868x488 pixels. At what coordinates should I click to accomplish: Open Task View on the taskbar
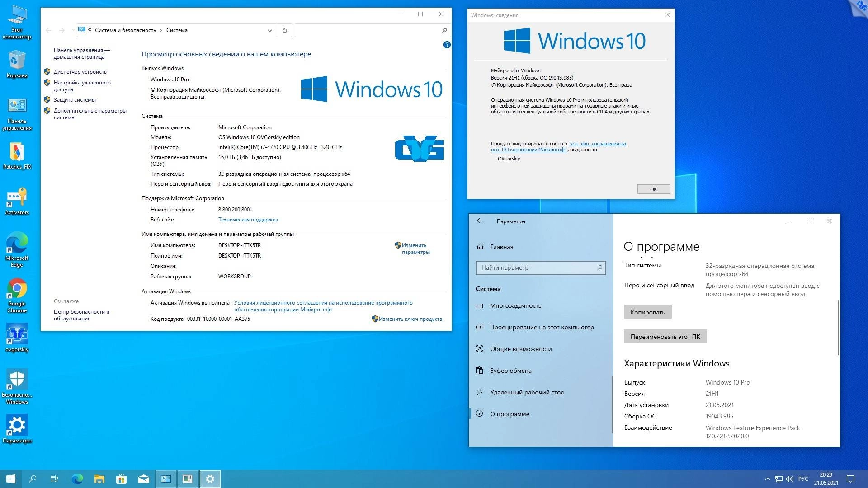pos(54,479)
